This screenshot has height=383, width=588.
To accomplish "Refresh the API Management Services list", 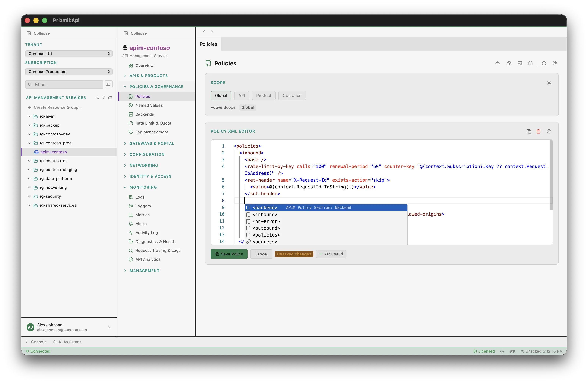I will point(110,98).
